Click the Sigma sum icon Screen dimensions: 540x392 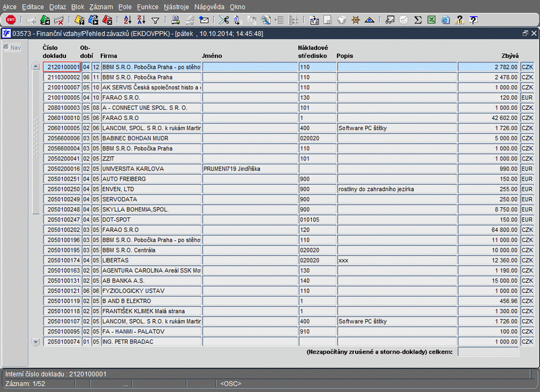click(418, 20)
